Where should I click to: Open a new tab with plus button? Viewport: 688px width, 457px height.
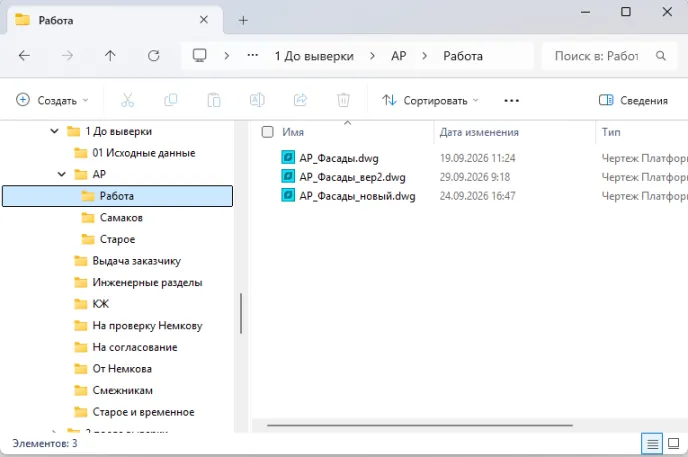pos(243,21)
